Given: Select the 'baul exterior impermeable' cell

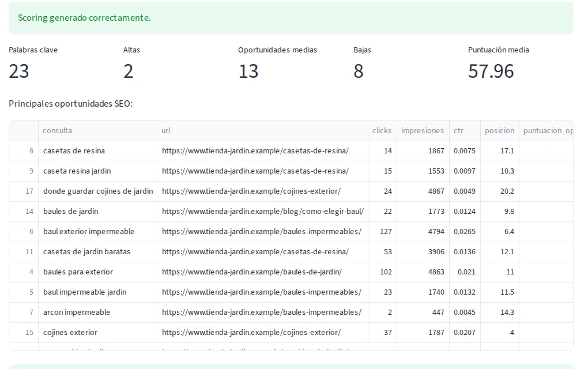Looking at the screenshot, I should [x=97, y=232].
